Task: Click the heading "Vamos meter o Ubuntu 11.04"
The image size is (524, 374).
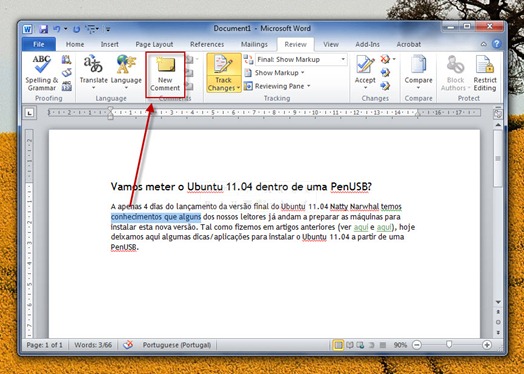Action: [181, 186]
